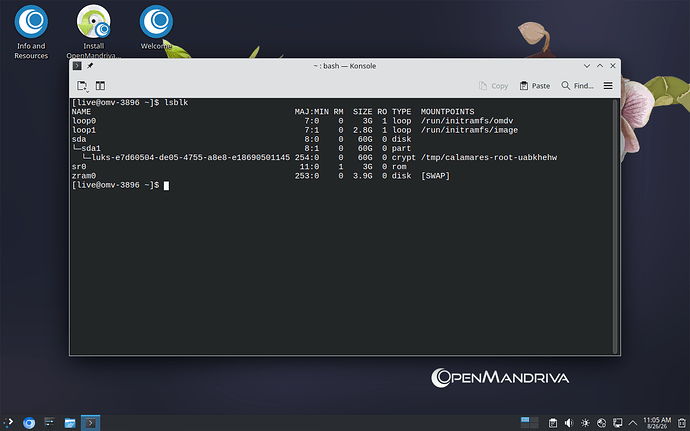Screen dimensions: 690x431
Task: Select the Konsole task in the taskbar
Action: [x=90, y=423]
